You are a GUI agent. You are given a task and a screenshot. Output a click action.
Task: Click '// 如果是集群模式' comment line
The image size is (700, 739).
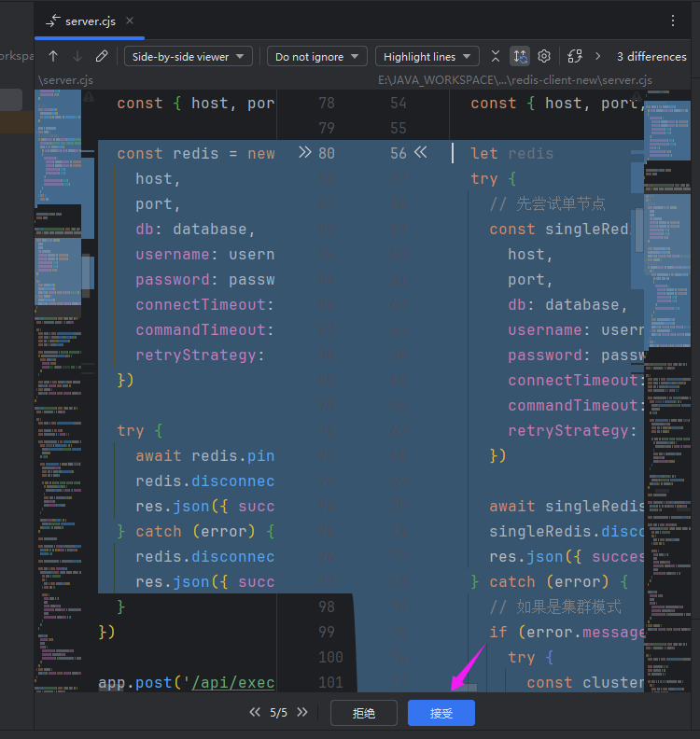pyautogui.click(x=555, y=607)
